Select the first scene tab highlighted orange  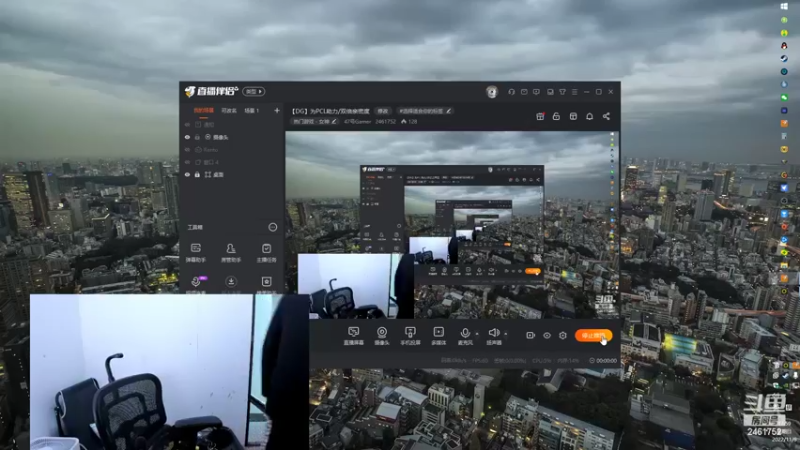[204, 110]
